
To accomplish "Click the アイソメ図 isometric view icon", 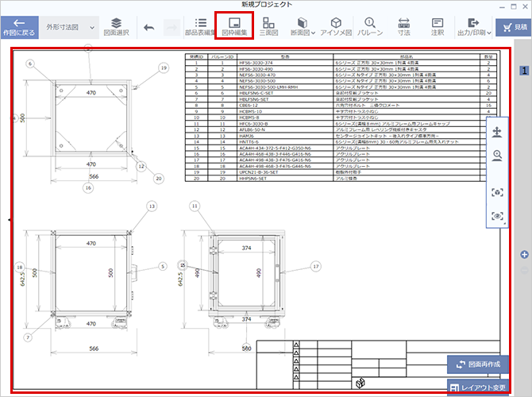I will [336, 26].
